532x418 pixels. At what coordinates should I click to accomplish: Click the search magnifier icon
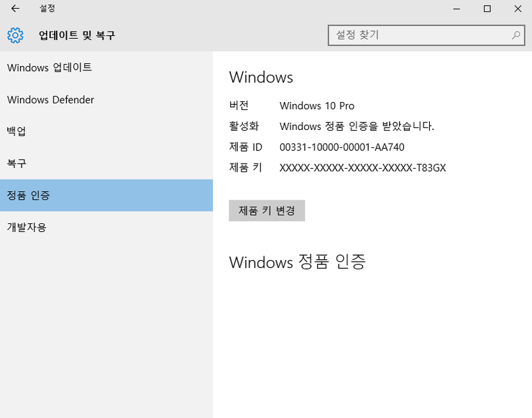coord(515,35)
